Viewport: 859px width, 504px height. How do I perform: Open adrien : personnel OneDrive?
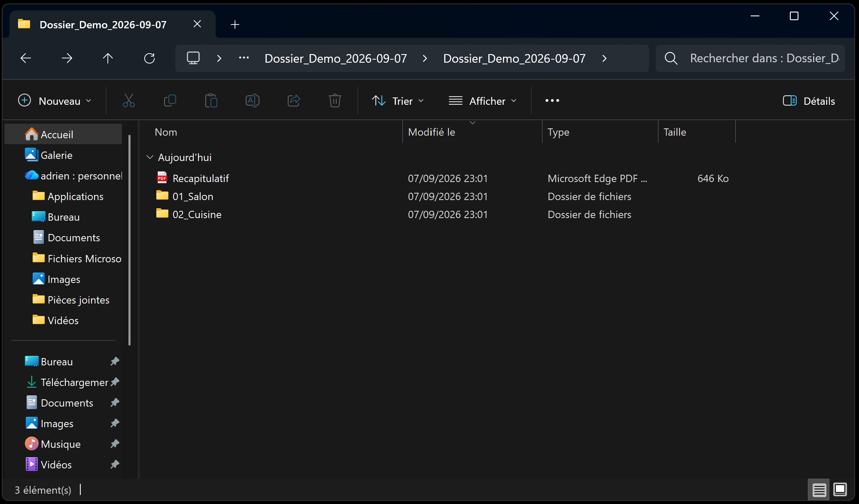63,176
